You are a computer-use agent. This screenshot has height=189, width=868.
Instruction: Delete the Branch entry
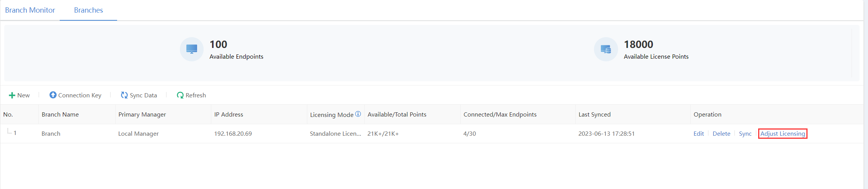[721, 134]
